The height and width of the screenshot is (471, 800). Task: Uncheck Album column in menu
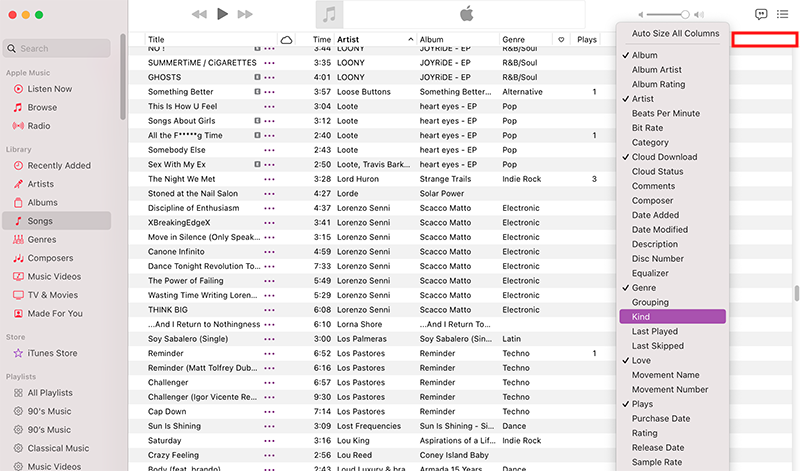pyautogui.click(x=672, y=55)
